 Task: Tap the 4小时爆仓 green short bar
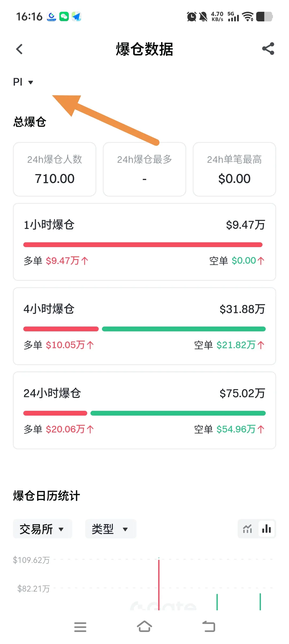point(184,329)
